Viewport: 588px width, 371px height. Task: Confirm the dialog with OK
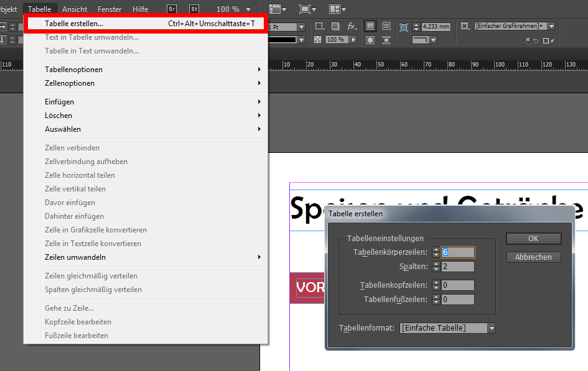(x=533, y=239)
